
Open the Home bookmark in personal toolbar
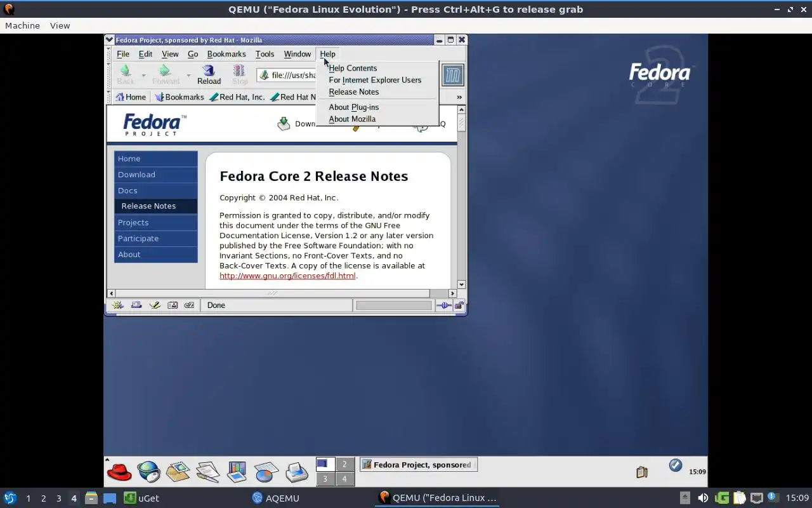click(x=131, y=97)
